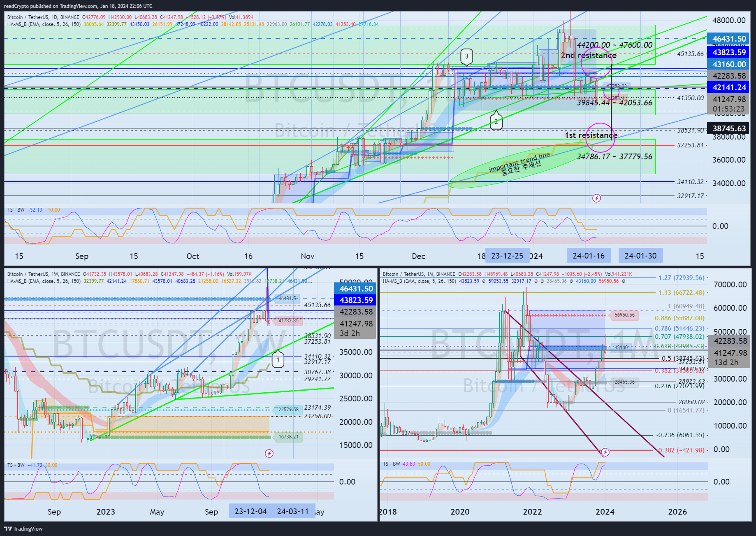Click the 24-01-16 date marker
756x536 pixels.
(589, 256)
